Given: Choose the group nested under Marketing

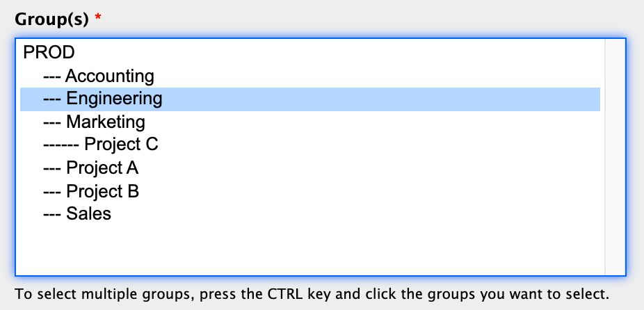Looking at the screenshot, I should point(310,145).
